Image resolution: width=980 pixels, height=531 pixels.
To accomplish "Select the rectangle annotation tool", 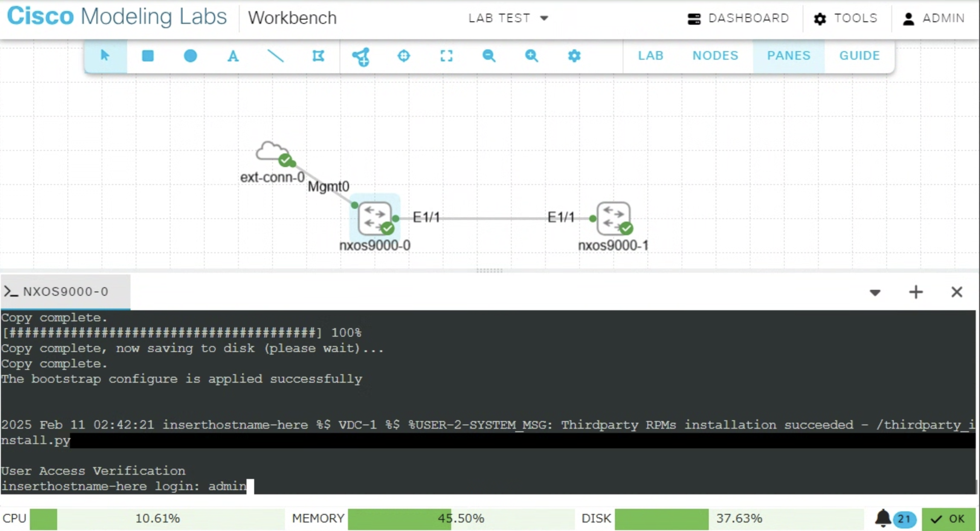I will pyautogui.click(x=148, y=56).
